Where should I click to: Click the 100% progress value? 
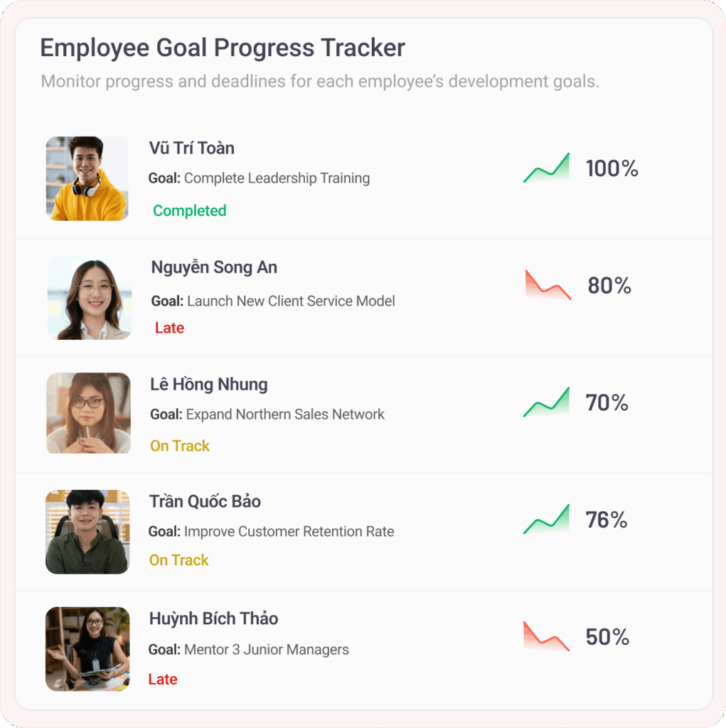[x=612, y=168]
